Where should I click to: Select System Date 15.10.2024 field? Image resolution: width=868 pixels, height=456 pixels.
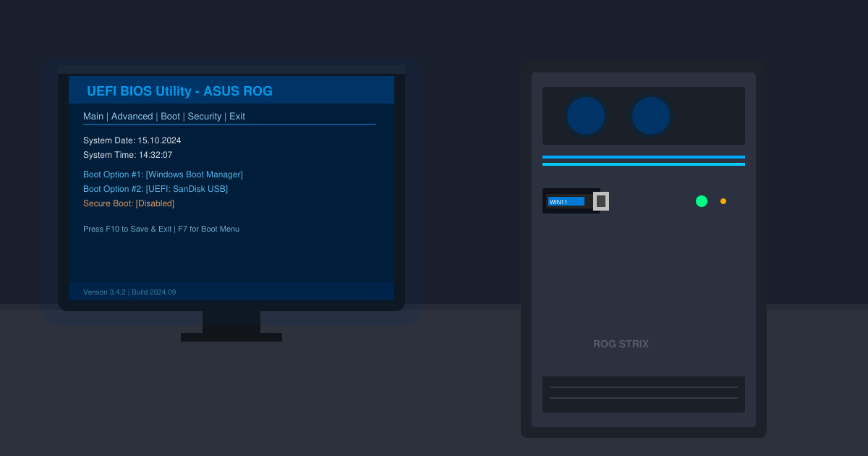point(132,140)
